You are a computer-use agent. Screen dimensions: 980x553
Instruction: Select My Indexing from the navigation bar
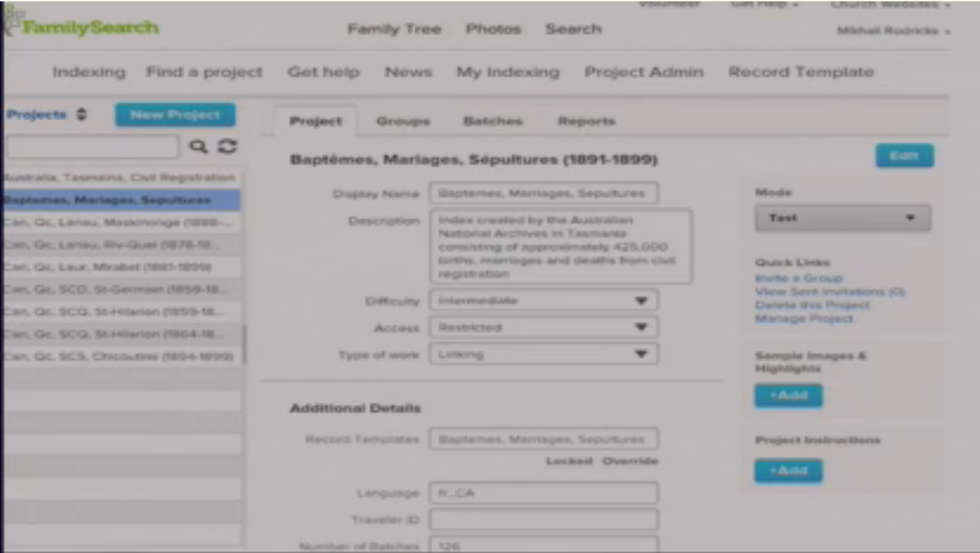click(x=507, y=71)
